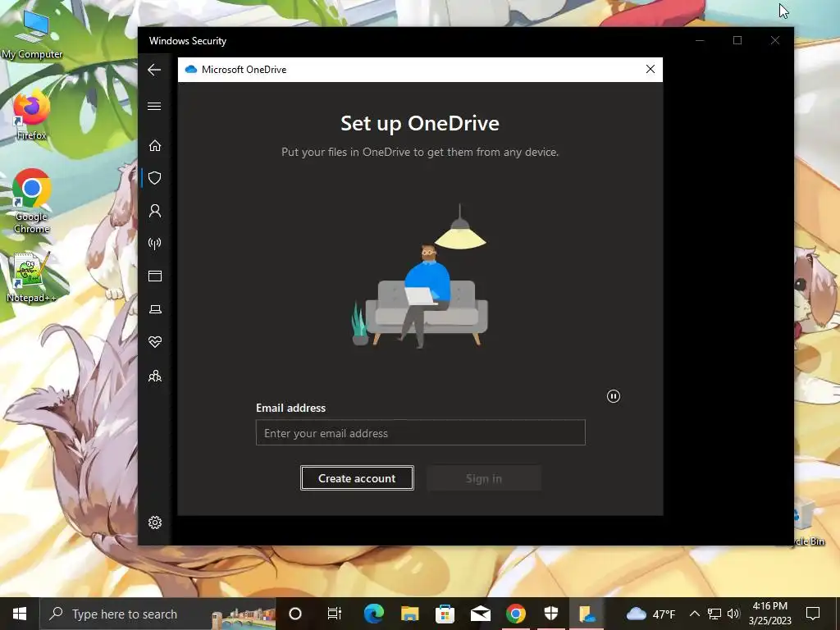Screen dimensions: 840x630
Task: Select Windows Security taskbar icon
Action: (x=551, y=614)
